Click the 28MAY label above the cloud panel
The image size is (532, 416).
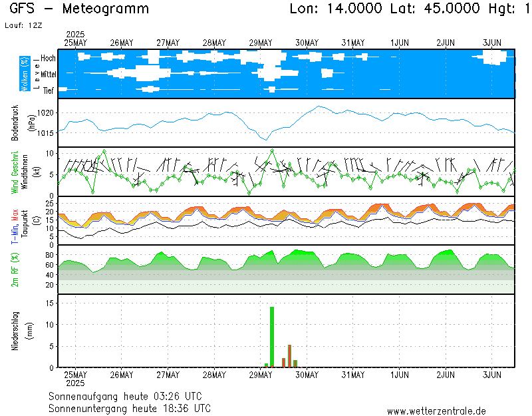coord(214,43)
